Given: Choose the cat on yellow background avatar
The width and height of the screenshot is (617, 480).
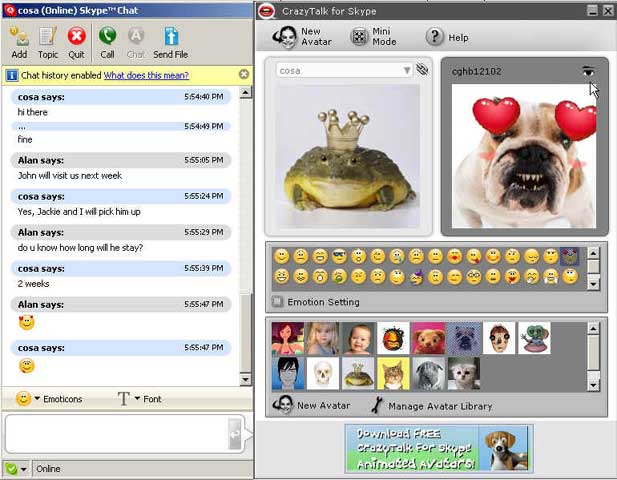Looking at the screenshot, I should tap(393, 373).
